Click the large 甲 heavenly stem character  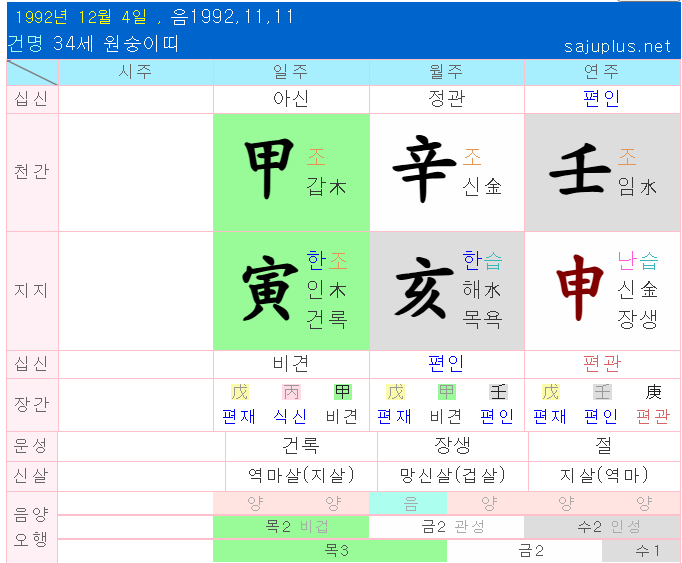(x=269, y=169)
